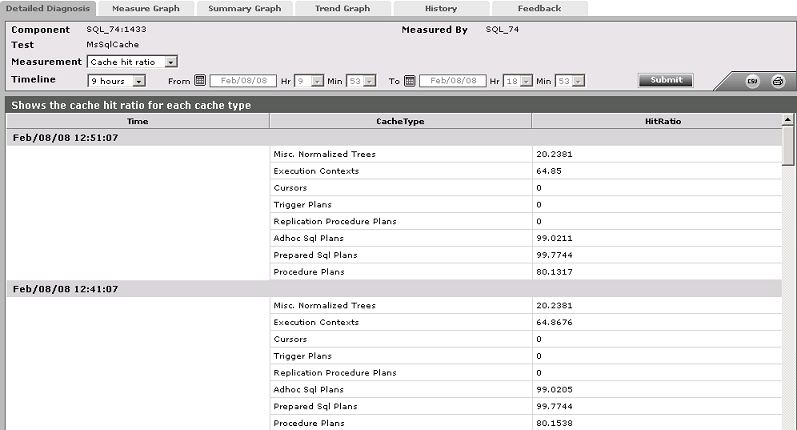797x430 pixels.
Task: Click the 99.0211 hit ratio value
Action: click(554, 238)
